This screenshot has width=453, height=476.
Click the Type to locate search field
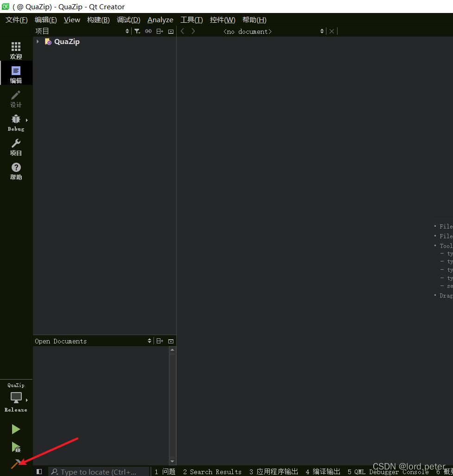pyautogui.click(x=99, y=471)
